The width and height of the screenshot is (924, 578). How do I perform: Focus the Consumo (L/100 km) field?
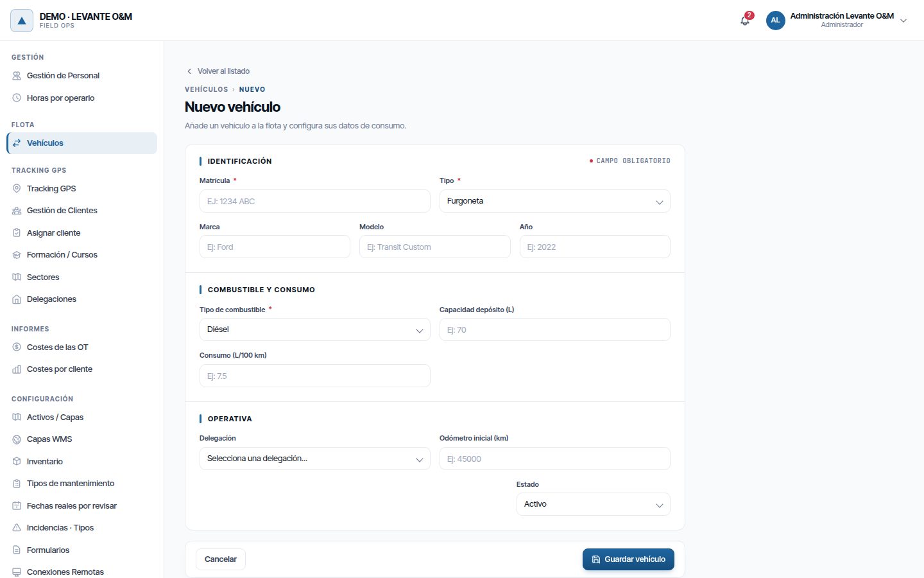click(314, 376)
